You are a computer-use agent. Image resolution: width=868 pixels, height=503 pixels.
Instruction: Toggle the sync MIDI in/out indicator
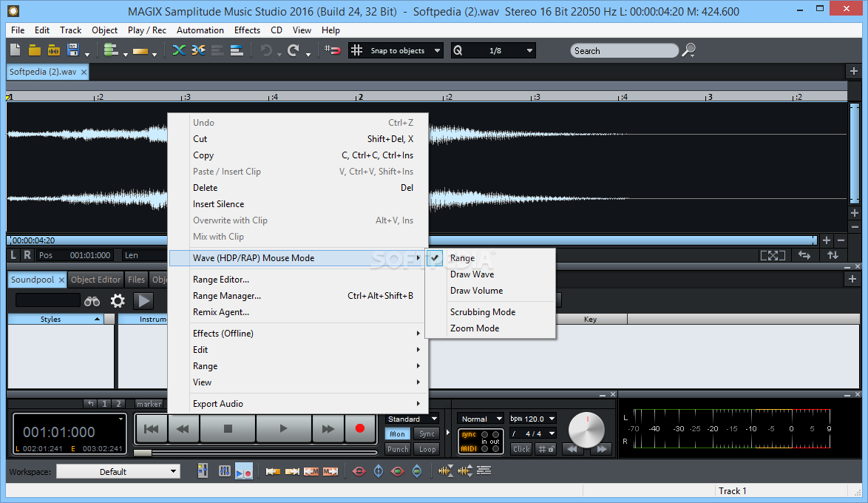[481, 442]
